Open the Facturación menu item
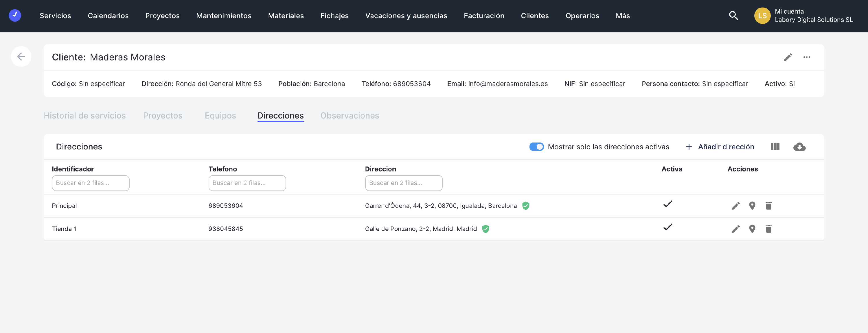Screen dimensions: 868x333 click(483, 16)
